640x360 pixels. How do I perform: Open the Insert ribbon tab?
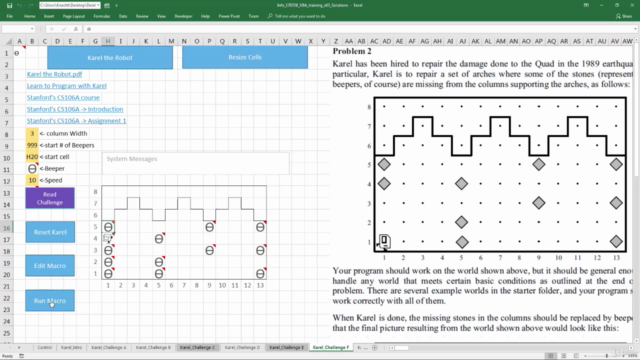click(49, 16)
